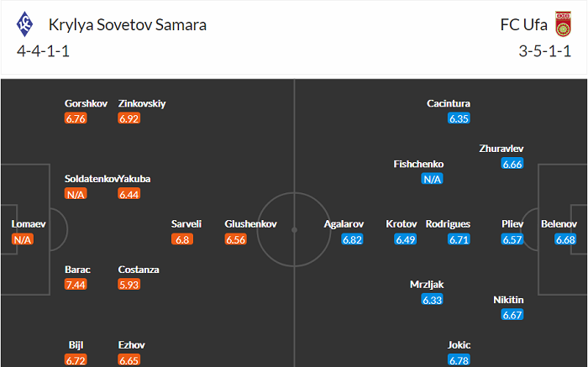Open Cacintura's player profile
Viewport: 588px width, 367px height.
[449, 103]
